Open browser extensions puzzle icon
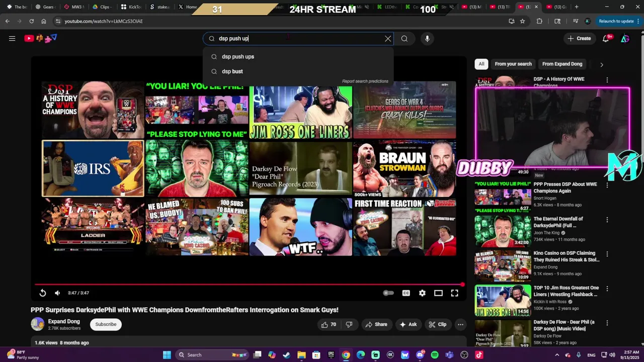This screenshot has width=644, height=362. coord(539,21)
